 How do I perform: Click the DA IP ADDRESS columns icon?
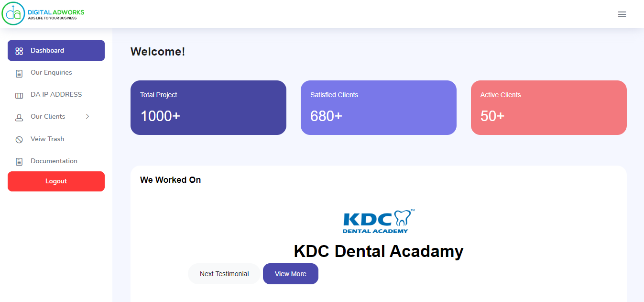[x=19, y=95]
